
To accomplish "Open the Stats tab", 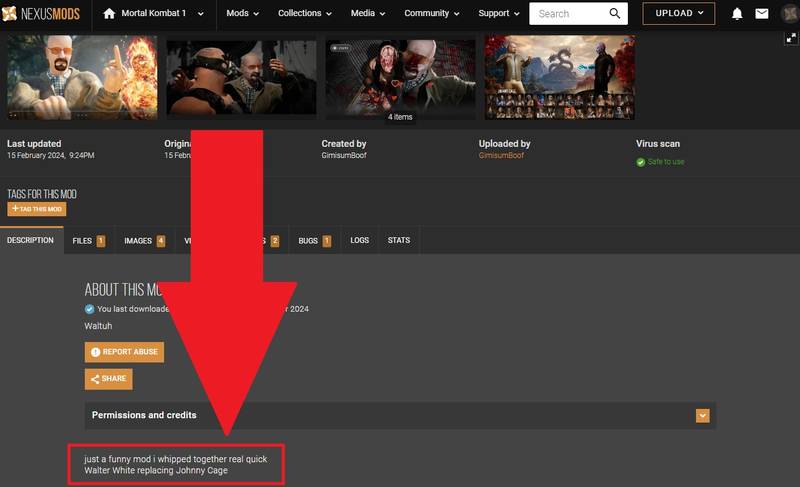I will 399,240.
